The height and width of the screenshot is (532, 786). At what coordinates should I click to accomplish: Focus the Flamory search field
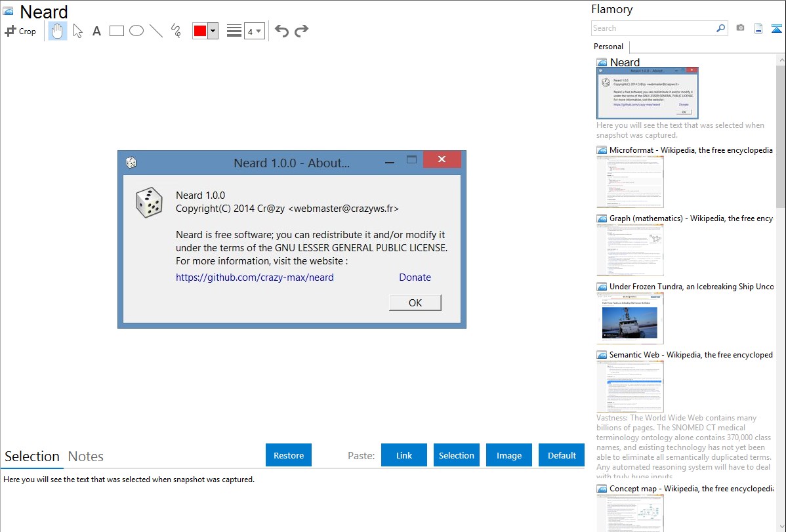coord(653,28)
